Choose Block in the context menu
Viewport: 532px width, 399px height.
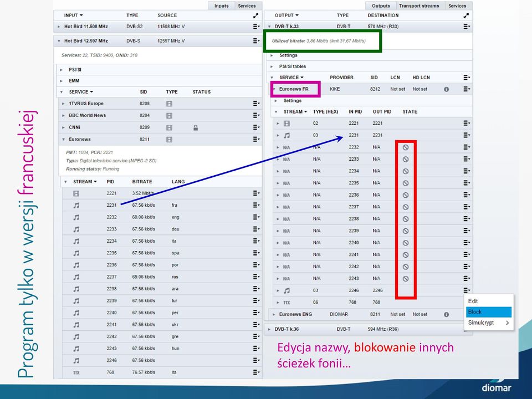point(489,312)
